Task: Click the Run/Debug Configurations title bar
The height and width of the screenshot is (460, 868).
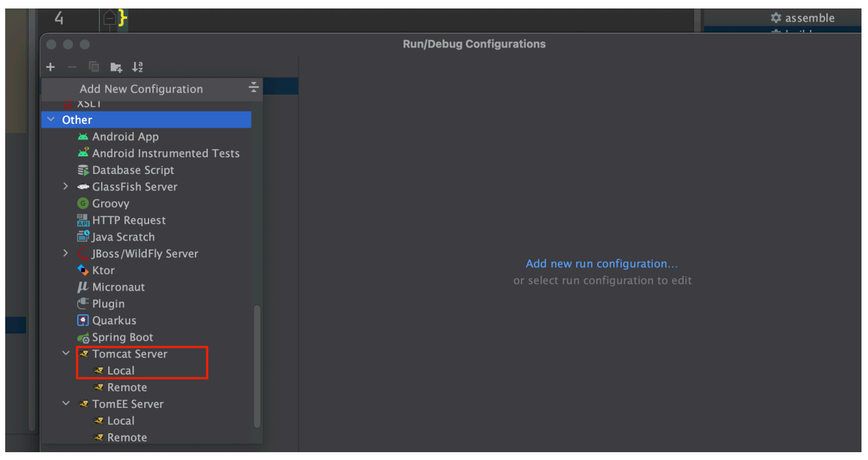Action: coord(474,44)
